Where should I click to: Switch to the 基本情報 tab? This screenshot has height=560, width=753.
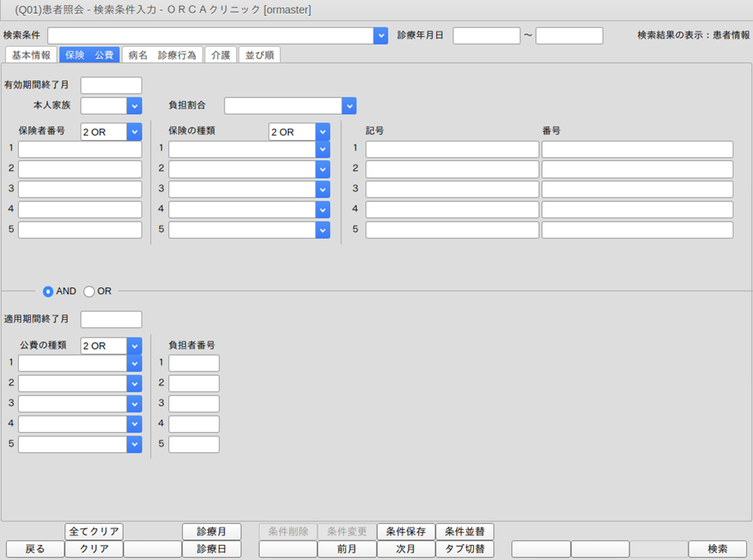pyautogui.click(x=31, y=55)
